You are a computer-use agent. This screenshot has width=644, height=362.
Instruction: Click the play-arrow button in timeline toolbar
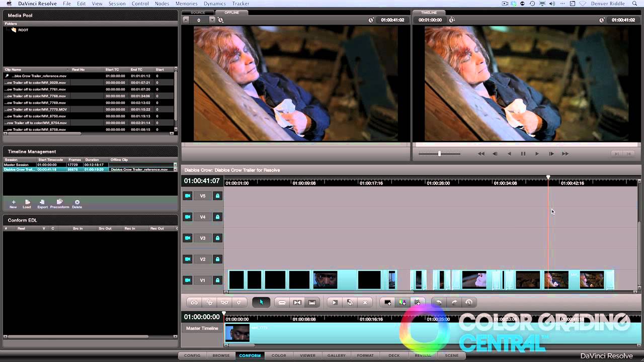335,302
